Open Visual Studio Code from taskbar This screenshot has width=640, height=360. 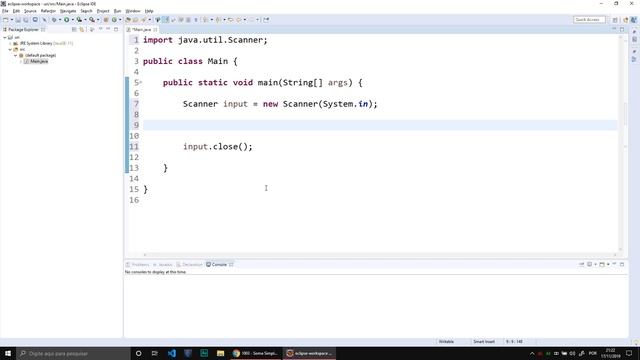click(172, 353)
